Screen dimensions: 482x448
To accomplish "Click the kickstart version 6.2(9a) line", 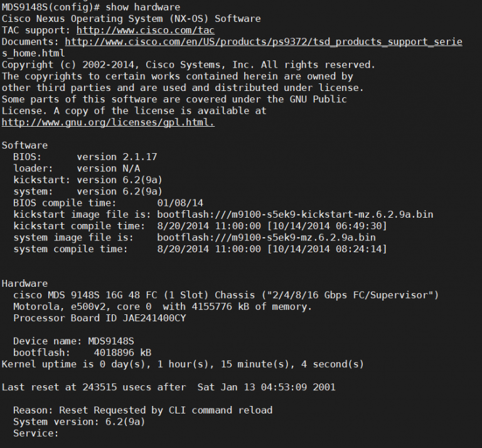I will pos(88,179).
